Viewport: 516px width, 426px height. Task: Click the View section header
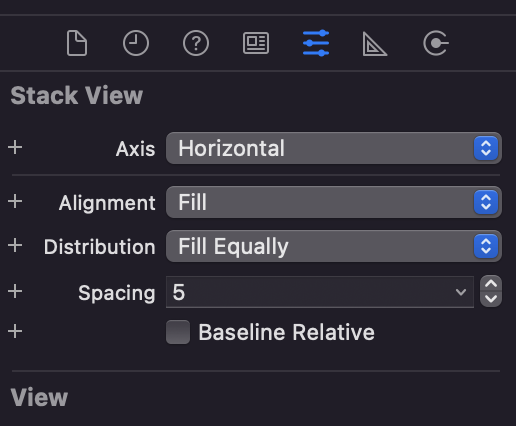tap(39, 397)
